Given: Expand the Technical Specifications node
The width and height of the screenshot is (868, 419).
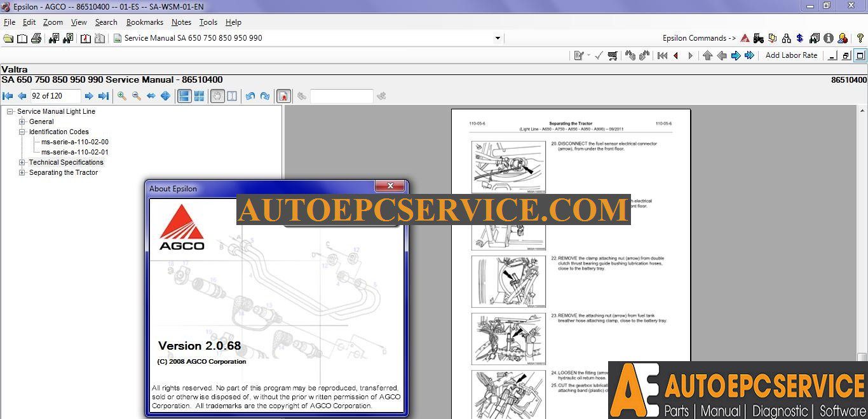Looking at the screenshot, I should (22, 162).
